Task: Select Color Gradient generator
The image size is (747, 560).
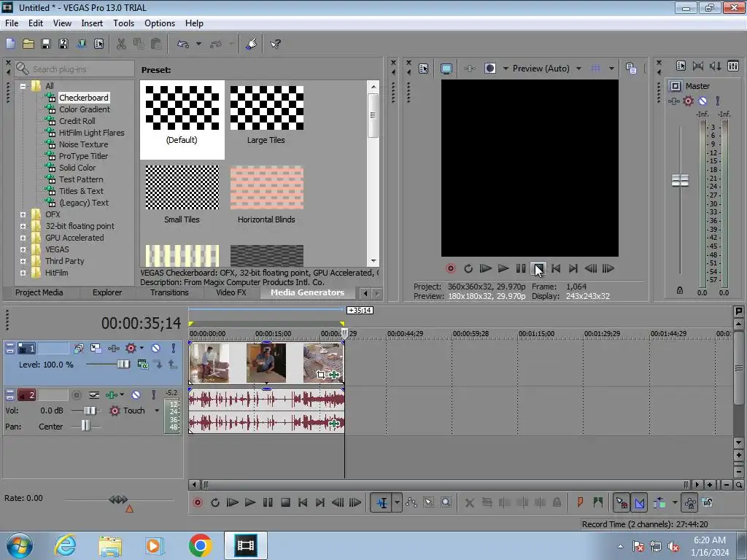Action: (x=85, y=109)
